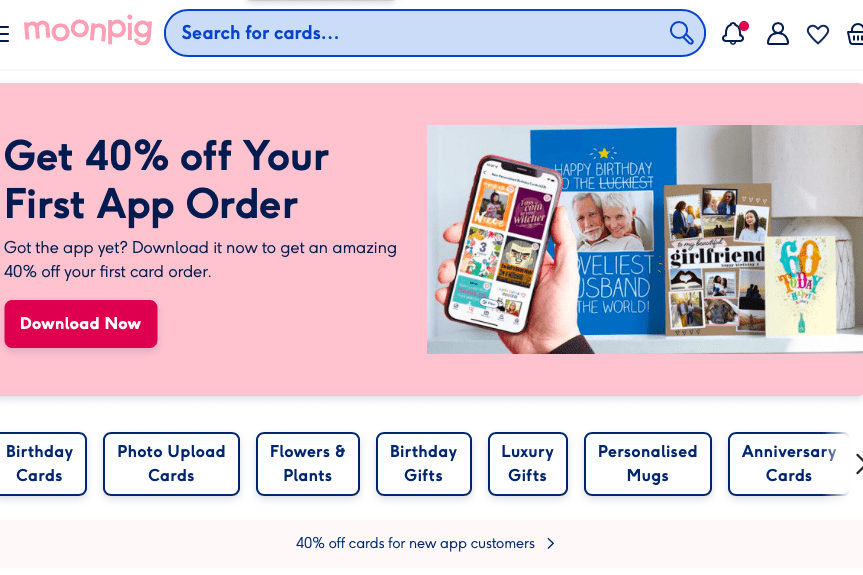
Task: Click chevron next to app customers offer
Action: tap(551, 544)
